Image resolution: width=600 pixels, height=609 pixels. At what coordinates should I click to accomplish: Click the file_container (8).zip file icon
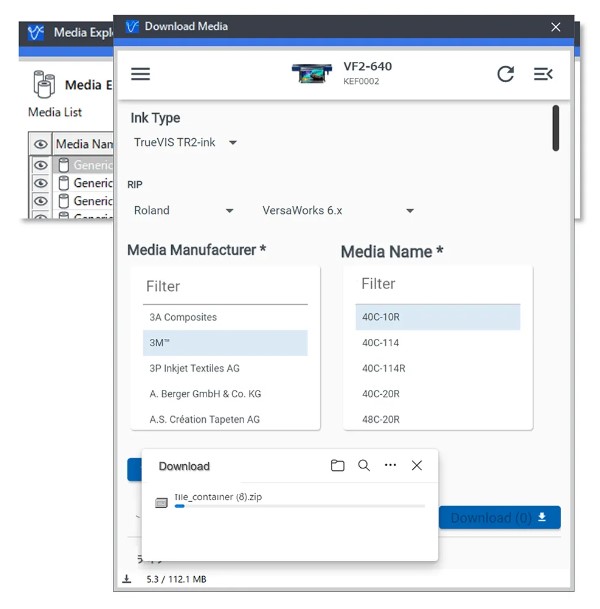(161, 503)
